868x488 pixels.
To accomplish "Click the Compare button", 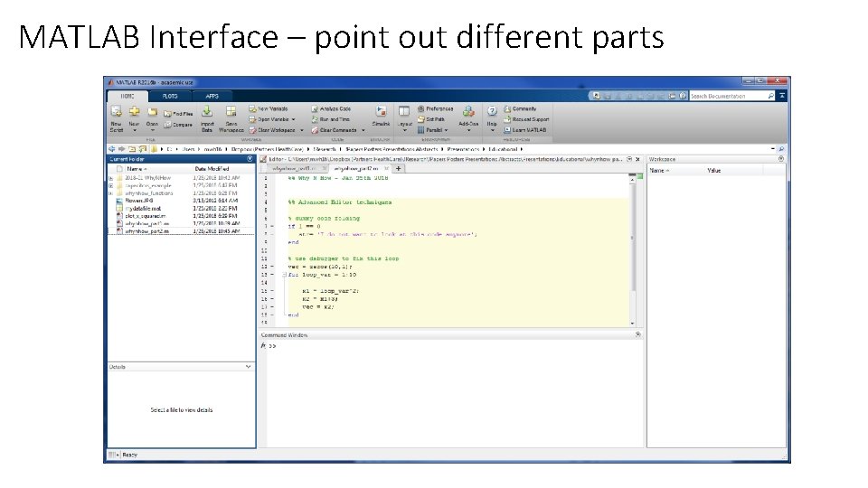I will tap(178, 125).
